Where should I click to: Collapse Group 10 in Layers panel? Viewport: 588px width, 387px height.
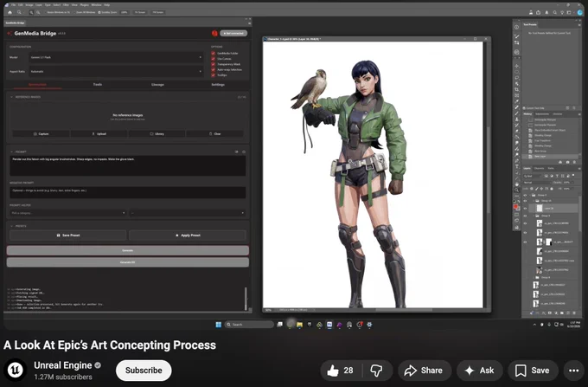click(x=534, y=201)
